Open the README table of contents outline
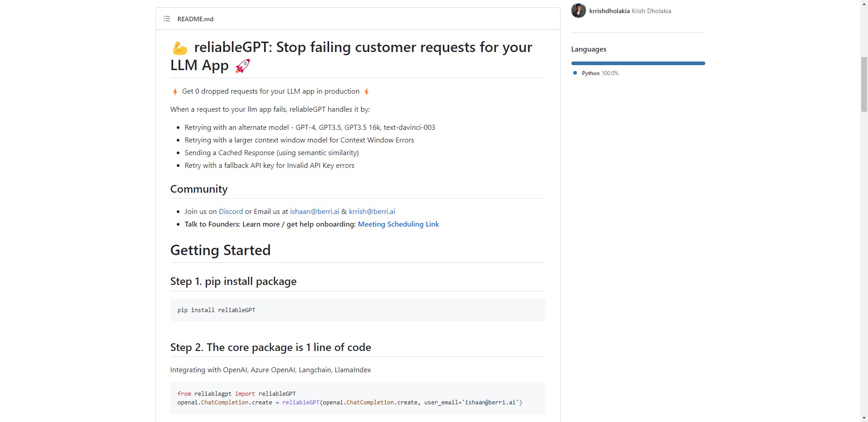Viewport: 868px width, 422px height. coord(167,19)
